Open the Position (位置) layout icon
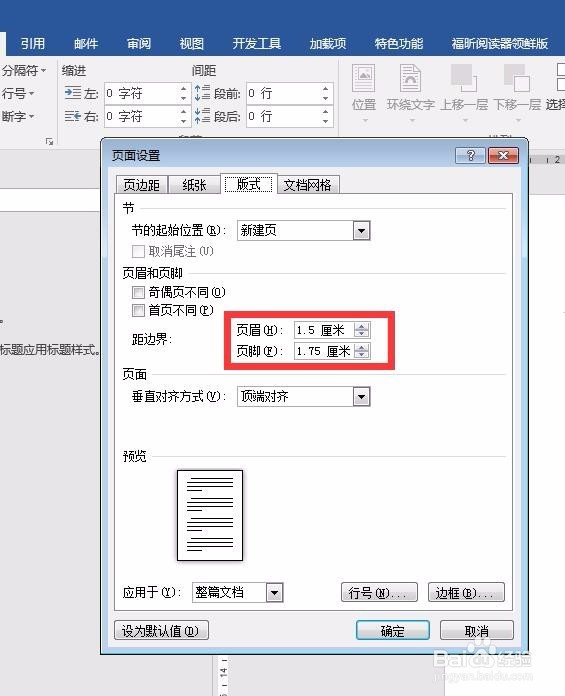This screenshot has height=696, width=565. (x=363, y=78)
